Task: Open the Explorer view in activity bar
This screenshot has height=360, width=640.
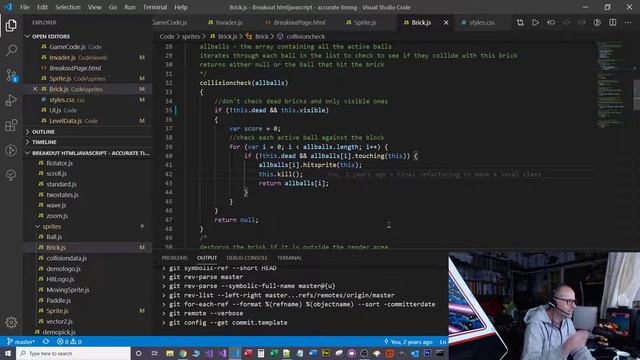Action: point(11,25)
